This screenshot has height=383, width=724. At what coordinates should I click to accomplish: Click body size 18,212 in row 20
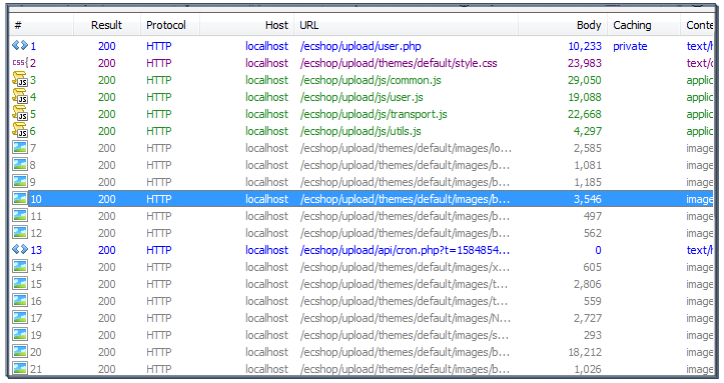[585, 352]
